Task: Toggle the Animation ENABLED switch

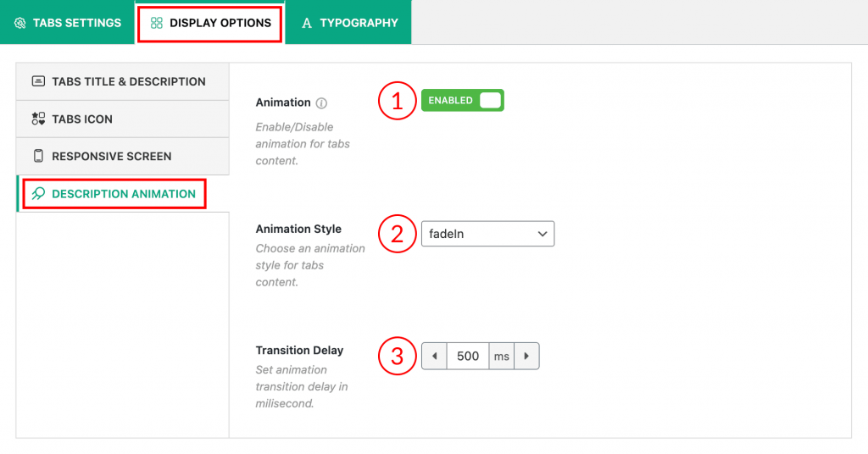Action: click(x=462, y=100)
